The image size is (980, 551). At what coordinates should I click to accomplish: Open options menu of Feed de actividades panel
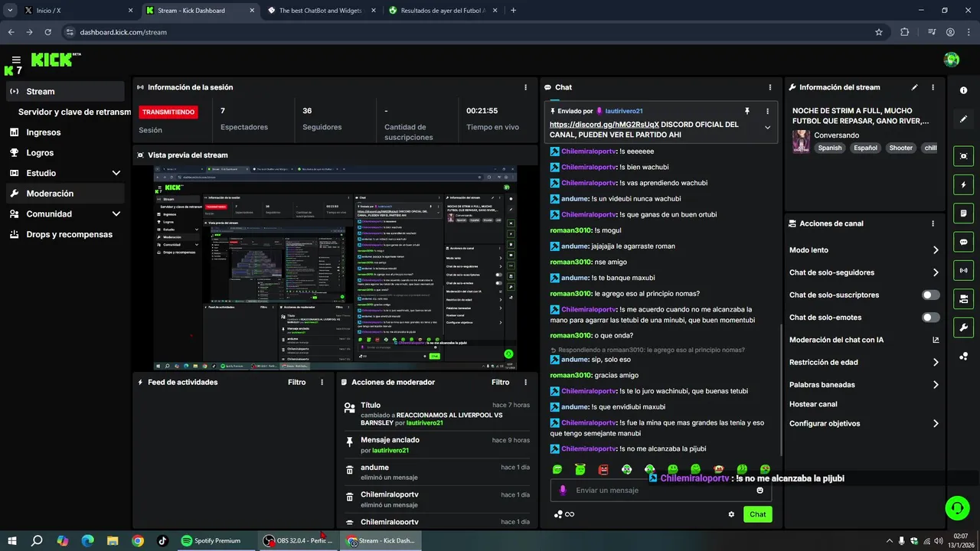coord(322,382)
